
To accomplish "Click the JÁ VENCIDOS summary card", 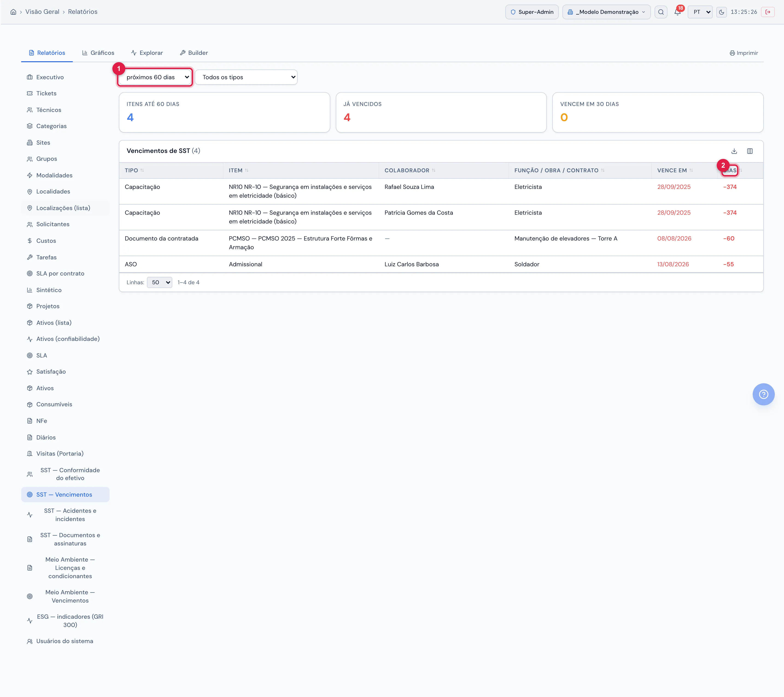I will coord(441,112).
